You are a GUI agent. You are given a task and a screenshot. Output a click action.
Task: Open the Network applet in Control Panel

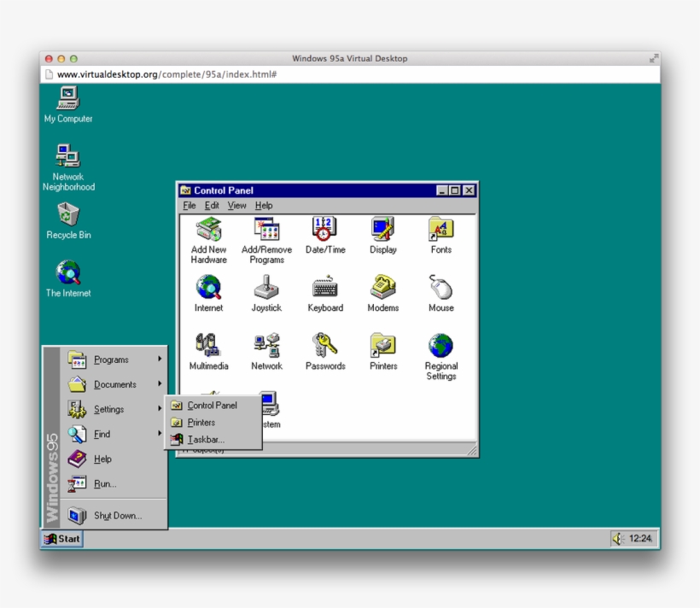pyautogui.click(x=266, y=352)
